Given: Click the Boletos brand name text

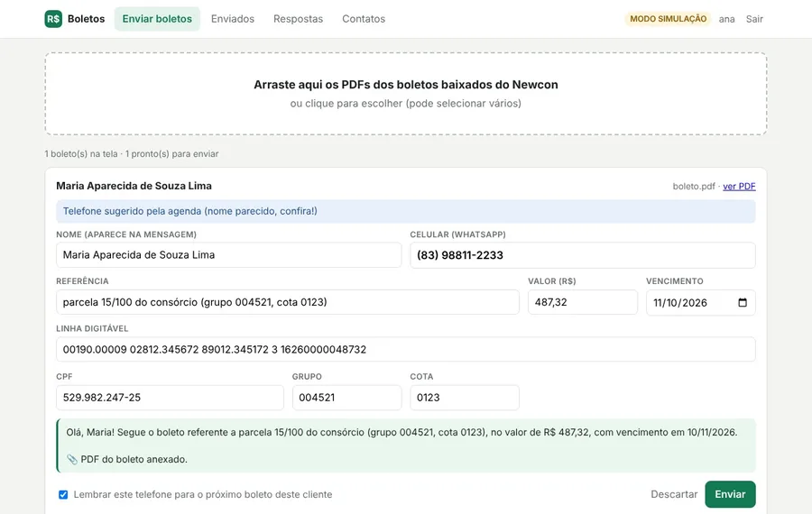Looking at the screenshot, I should click(86, 19).
